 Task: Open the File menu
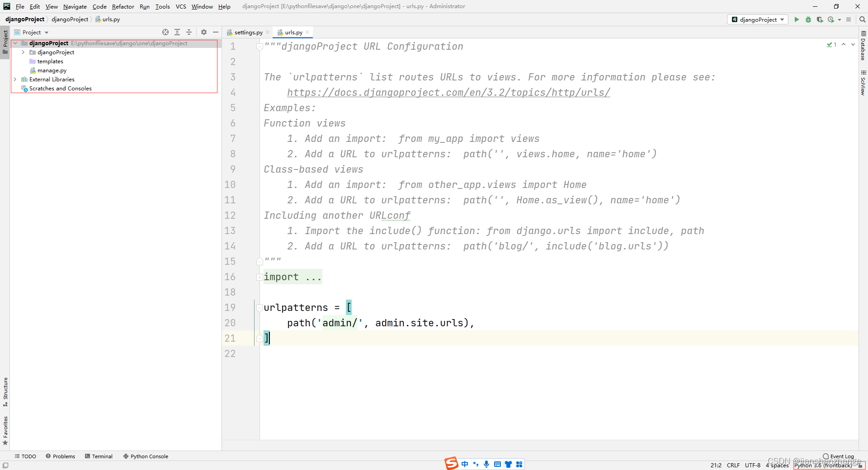pos(20,6)
